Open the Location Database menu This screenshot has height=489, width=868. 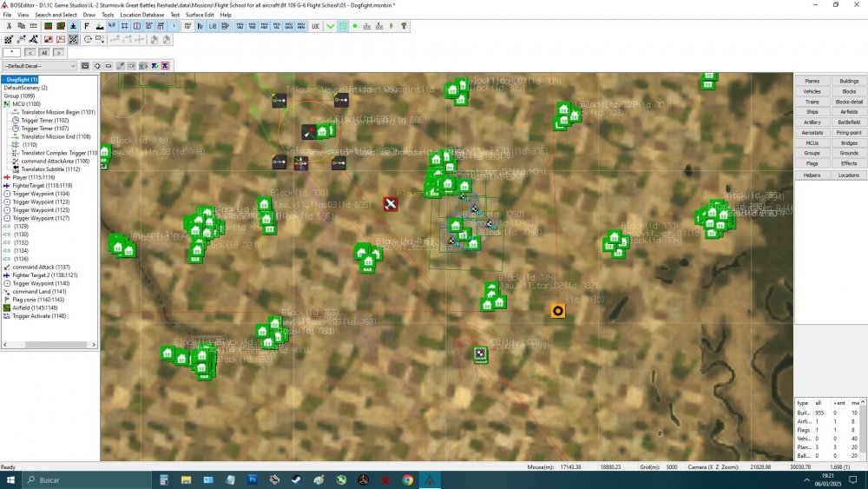[141, 15]
